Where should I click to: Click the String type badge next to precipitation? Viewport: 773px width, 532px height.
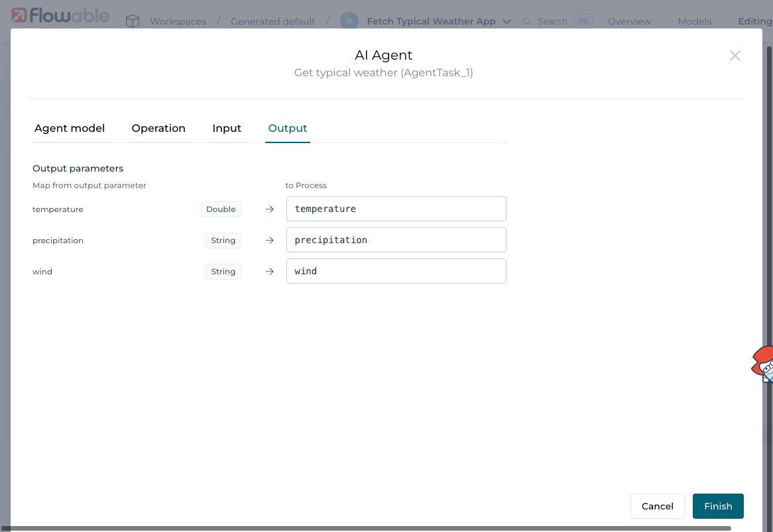coord(223,240)
